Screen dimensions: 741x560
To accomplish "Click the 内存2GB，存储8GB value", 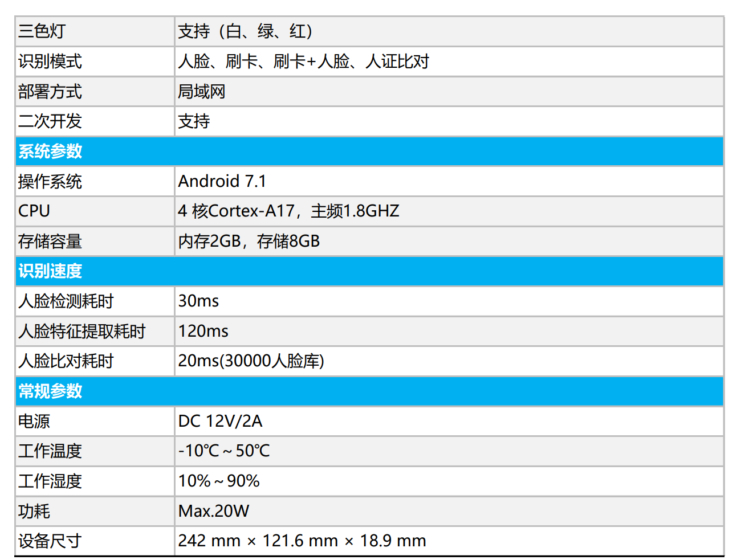I will 249,242.
